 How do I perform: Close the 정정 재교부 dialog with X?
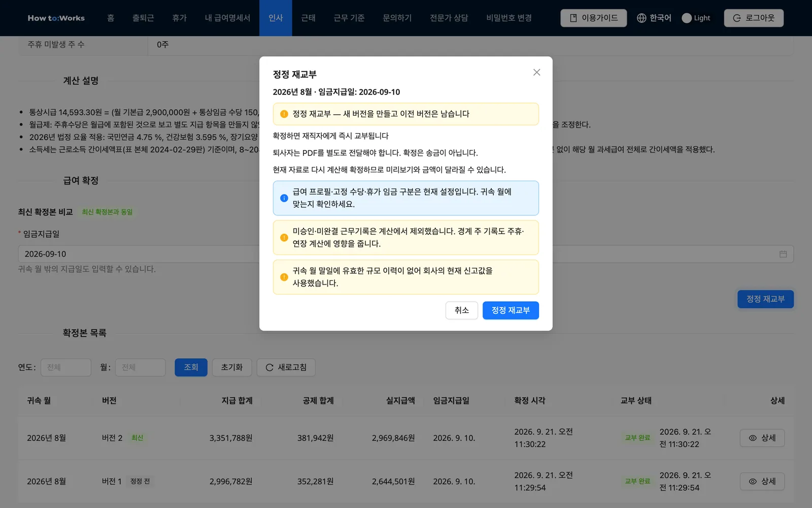tap(536, 72)
